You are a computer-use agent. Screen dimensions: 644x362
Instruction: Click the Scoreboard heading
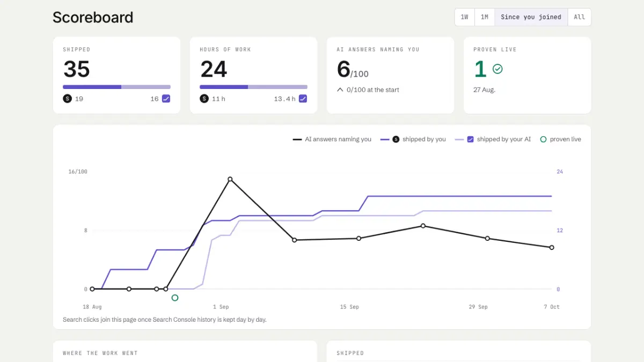point(93,17)
